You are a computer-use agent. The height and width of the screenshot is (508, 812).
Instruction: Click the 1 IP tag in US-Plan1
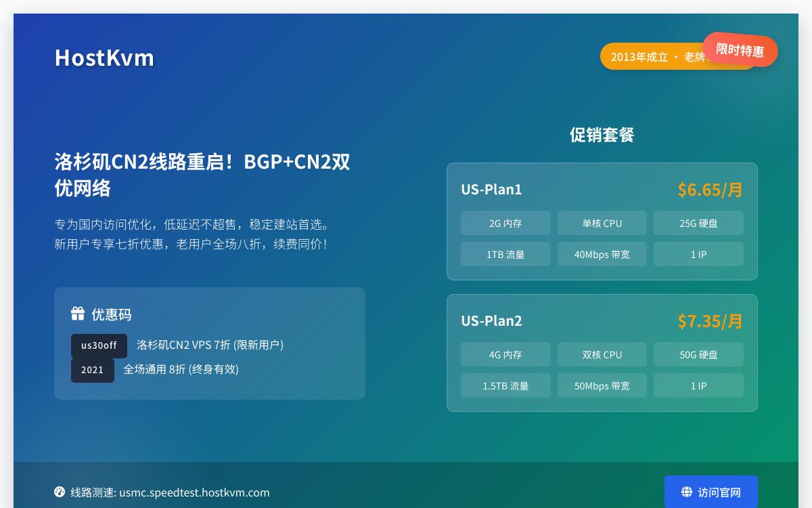click(x=698, y=254)
